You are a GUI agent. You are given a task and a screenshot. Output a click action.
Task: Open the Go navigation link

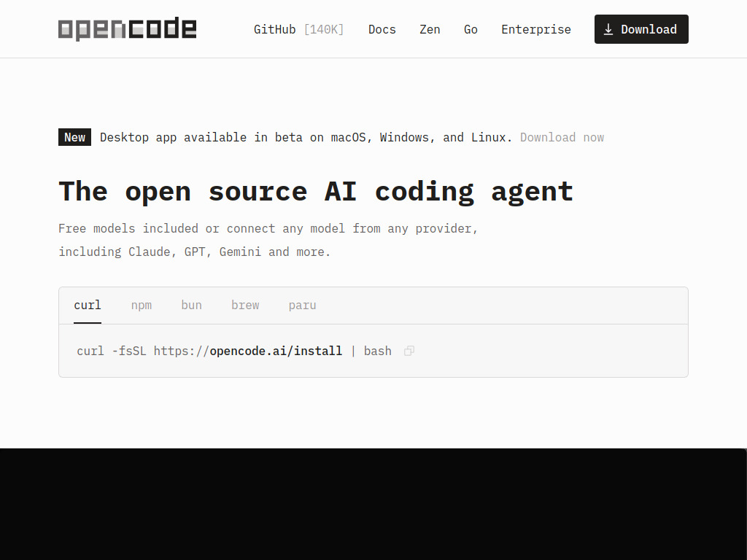click(x=471, y=29)
